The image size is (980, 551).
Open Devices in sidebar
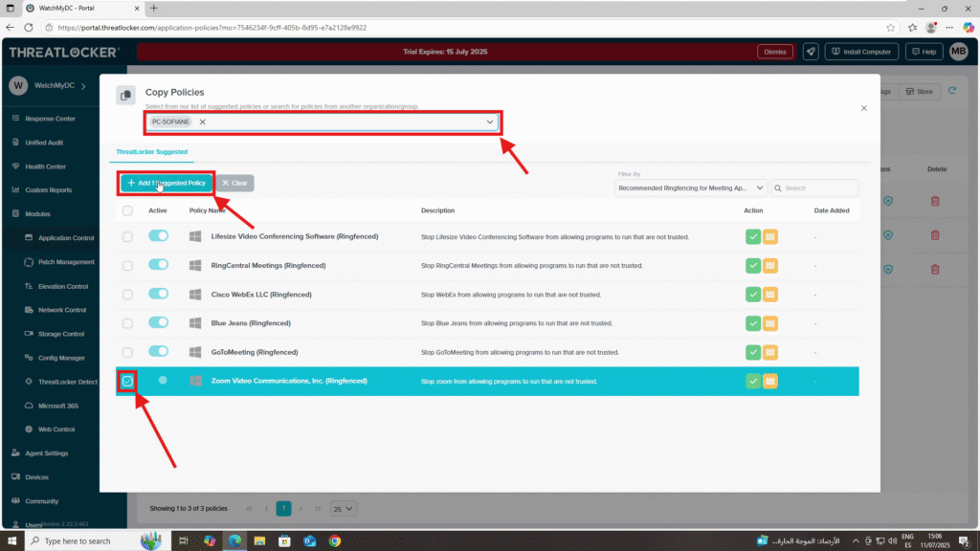(x=36, y=477)
